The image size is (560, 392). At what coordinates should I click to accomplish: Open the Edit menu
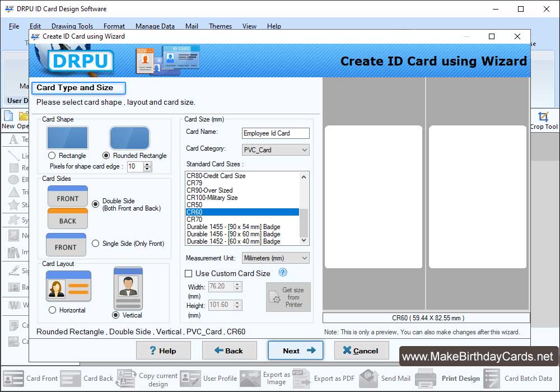[x=35, y=26]
